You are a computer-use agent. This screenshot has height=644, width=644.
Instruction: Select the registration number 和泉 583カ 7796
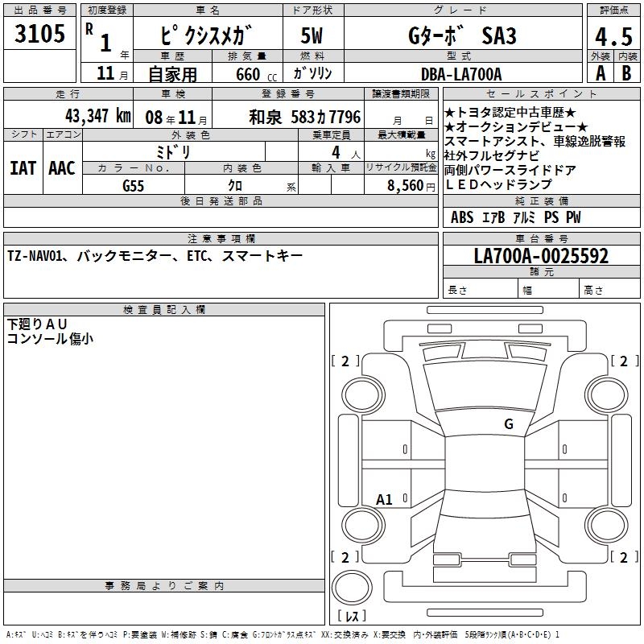pyautogui.click(x=305, y=117)
